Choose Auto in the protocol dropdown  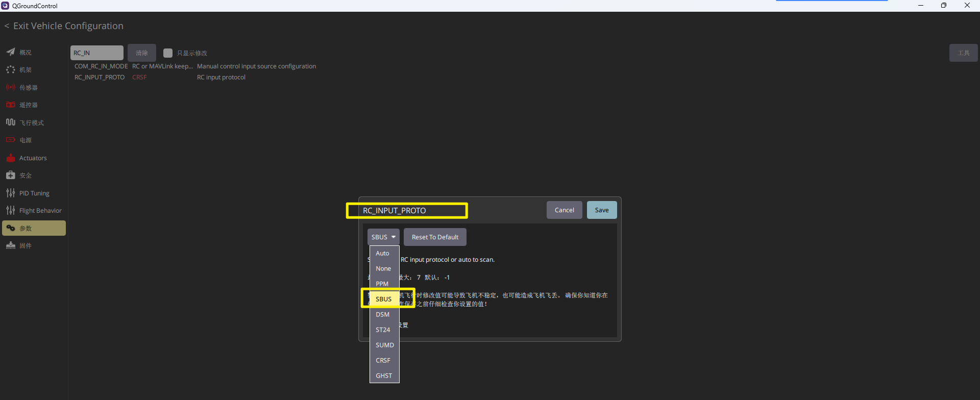[x=384, y=253]
